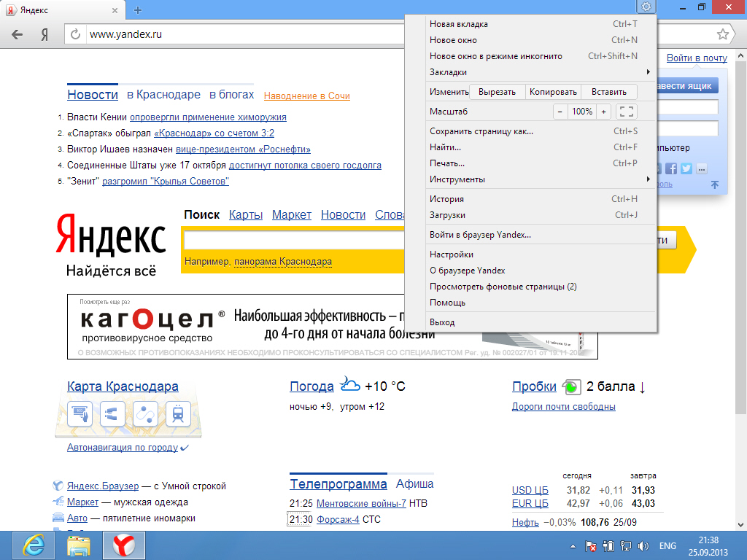The width and height of the screenshot is (747, 560).
Task: Open a new tab with the plus button
Action: (138, 10)
